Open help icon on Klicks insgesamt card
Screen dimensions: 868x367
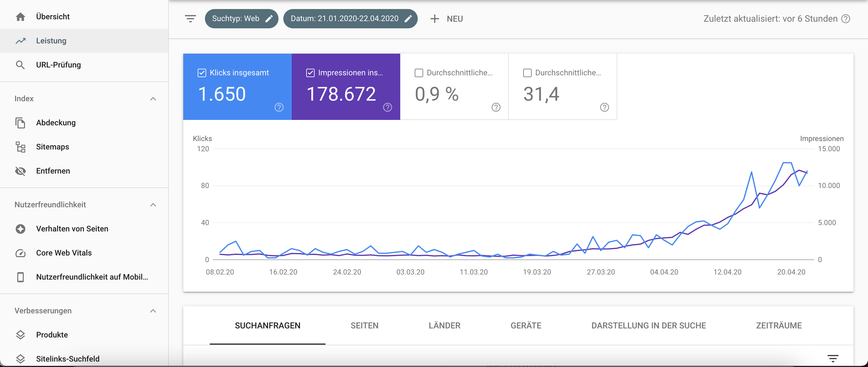tap(279, 107)
